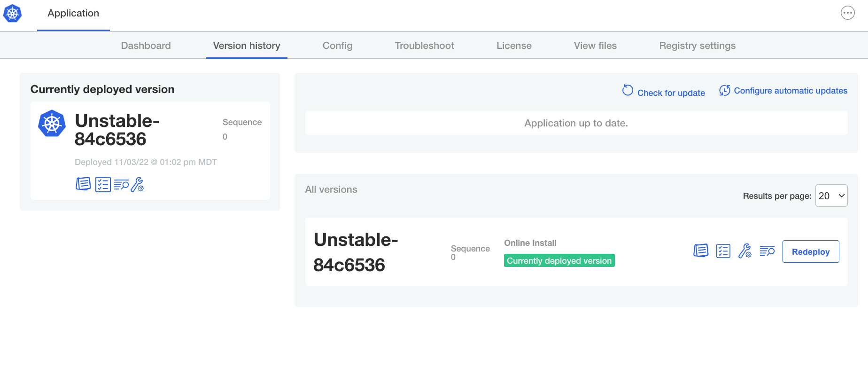The image size is (868, 377).
Task: View release notes in Currently deployed version card
Action: coord(83,184)
